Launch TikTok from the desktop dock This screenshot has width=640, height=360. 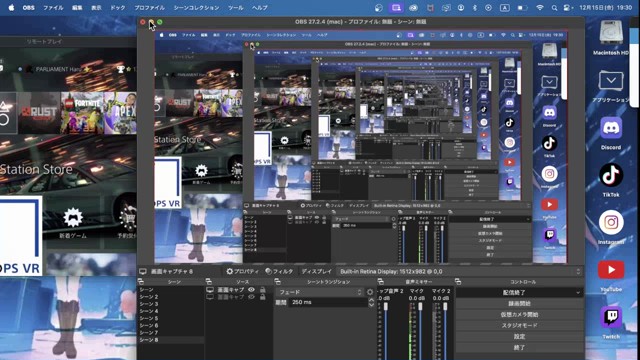point(611,175)
